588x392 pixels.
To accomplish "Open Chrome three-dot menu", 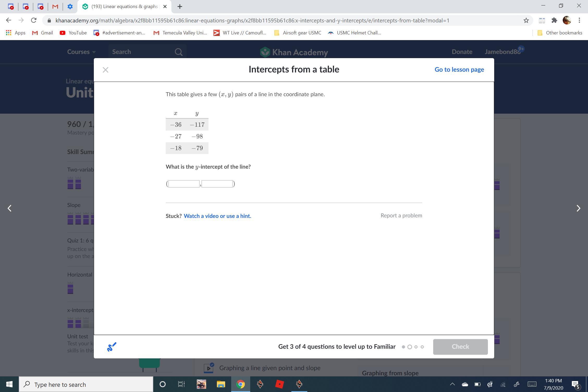I will (579, 20).
